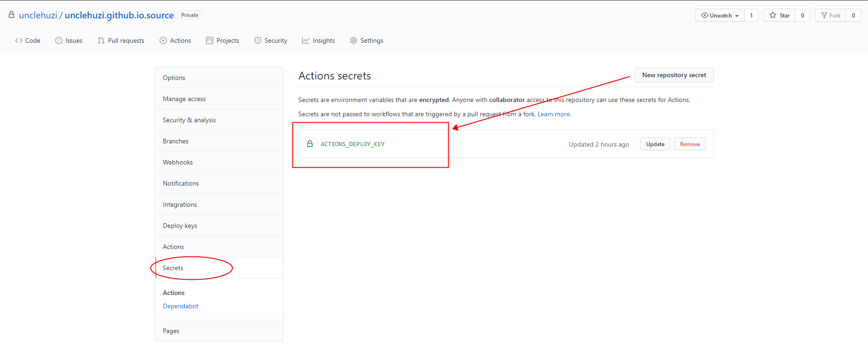Click the Private badge label

(x=189, y=15)
